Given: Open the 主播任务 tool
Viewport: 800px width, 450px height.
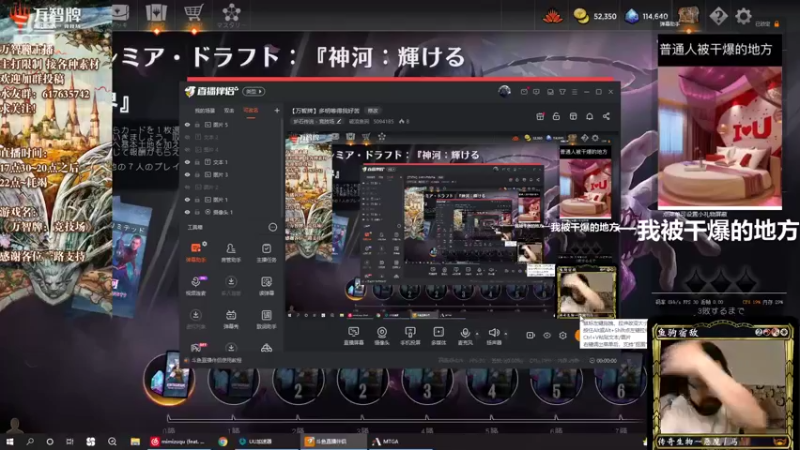Looking at the screenshot, I should (x=266, y=252).
